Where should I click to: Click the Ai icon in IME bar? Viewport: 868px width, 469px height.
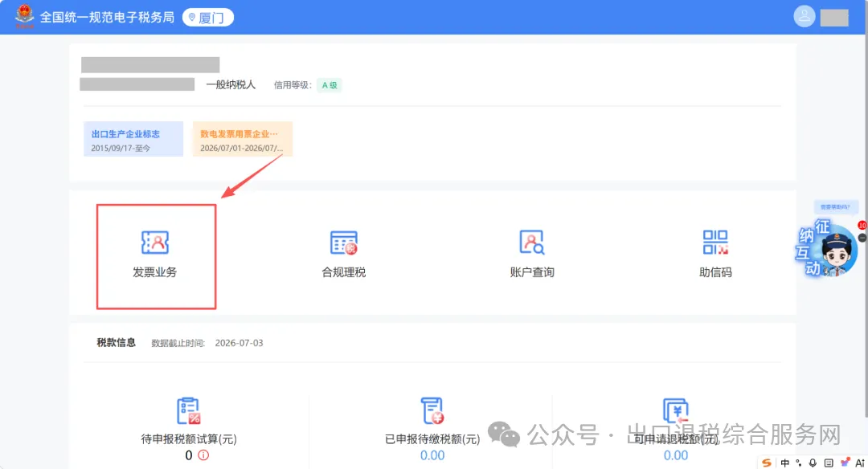pos(860,463)
